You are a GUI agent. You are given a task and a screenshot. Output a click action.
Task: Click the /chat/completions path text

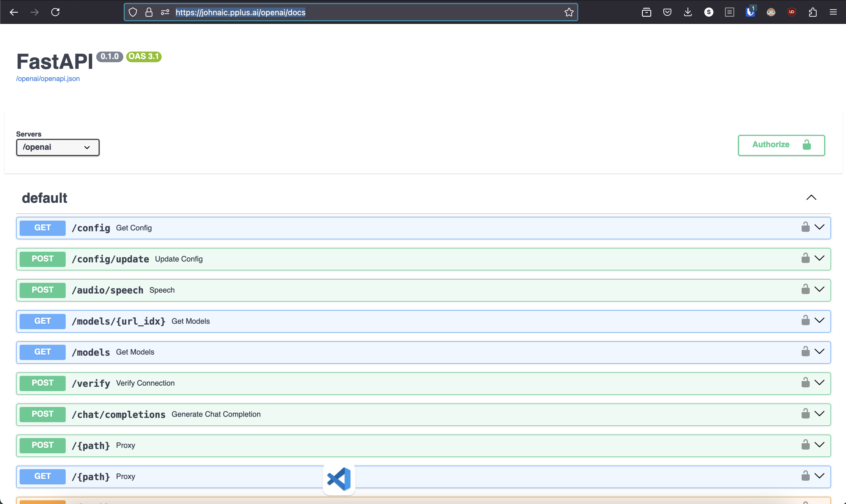pyautogui.click(x=119, y=414)
